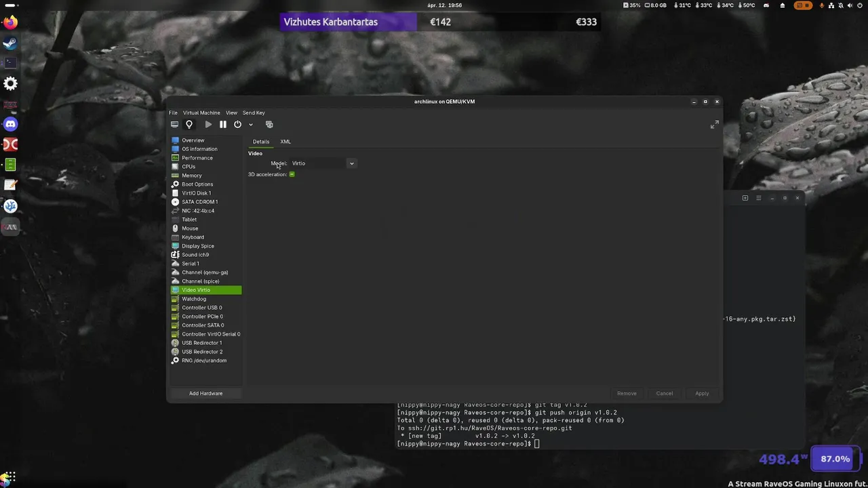Pause the virtual machine

222,125
